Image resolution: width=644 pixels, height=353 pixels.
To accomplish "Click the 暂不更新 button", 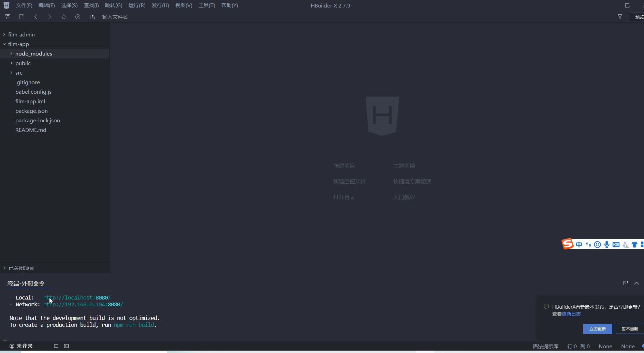I will (630, 329).
